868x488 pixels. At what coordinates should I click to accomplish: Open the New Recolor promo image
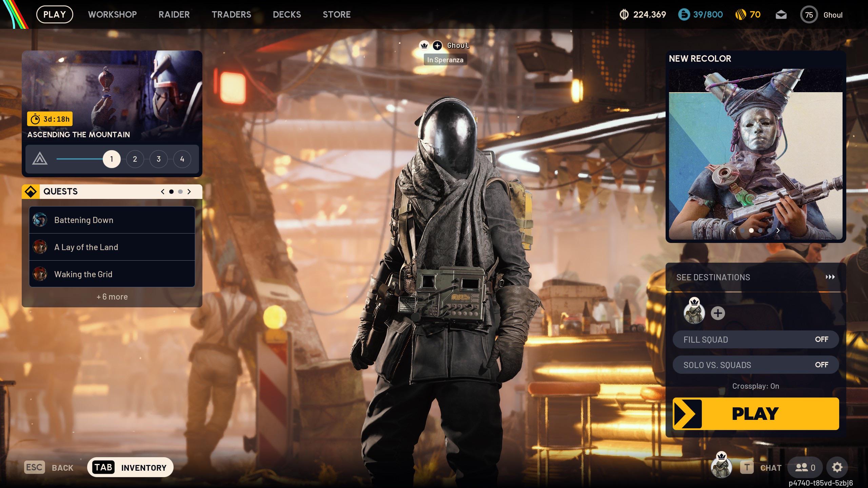point(756,154)
